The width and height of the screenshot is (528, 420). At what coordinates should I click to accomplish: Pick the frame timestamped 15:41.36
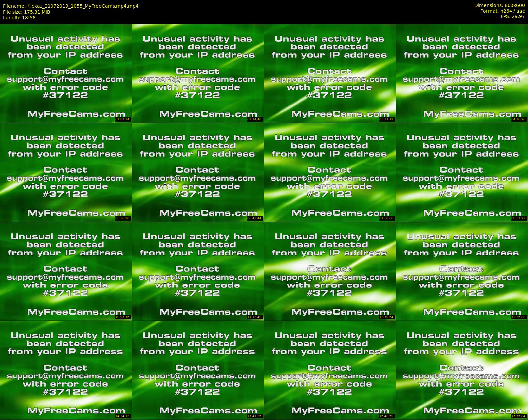[198, 370]
